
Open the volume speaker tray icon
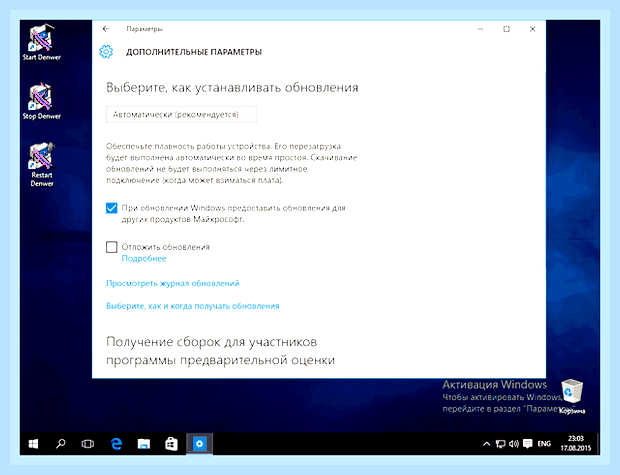pos(514,444)
